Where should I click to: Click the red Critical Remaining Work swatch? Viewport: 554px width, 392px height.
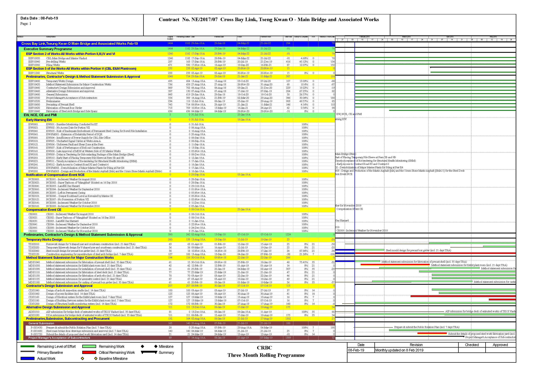tap(89, 352)
